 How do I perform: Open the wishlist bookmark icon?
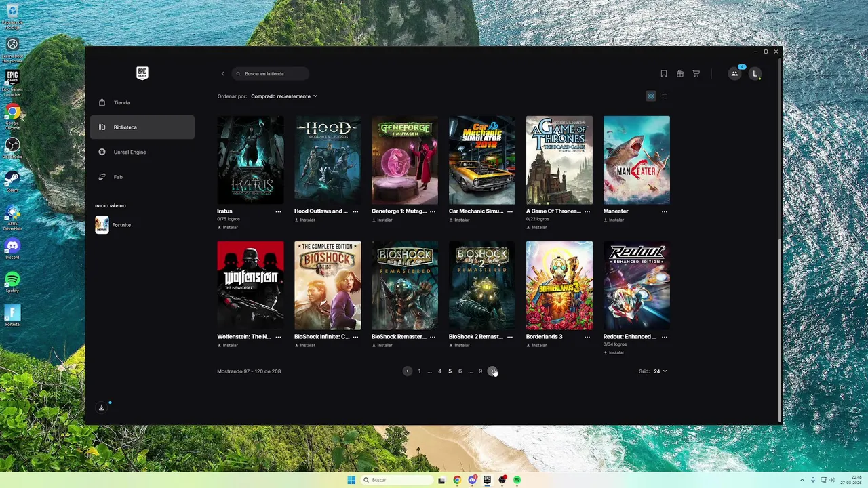tap(664, 73)
